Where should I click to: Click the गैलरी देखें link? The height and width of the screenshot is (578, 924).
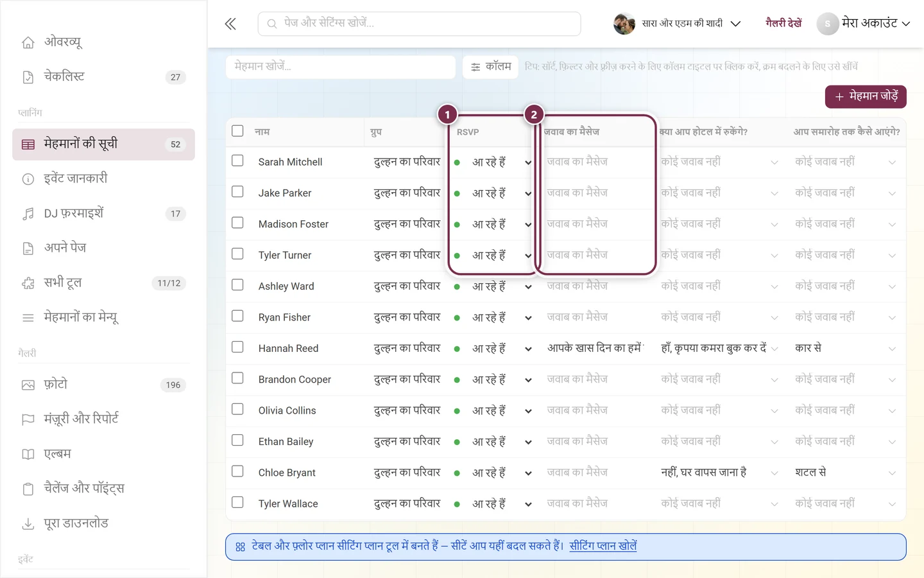pos(783,24)
